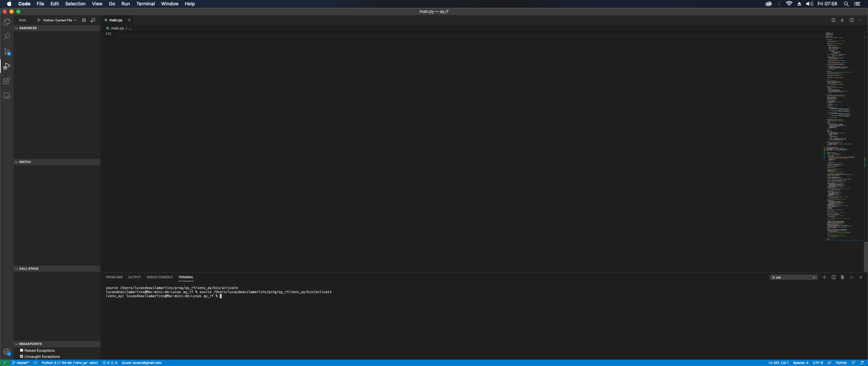868x366 pixels.
Task: Split the editor
Action: point(851,20)
